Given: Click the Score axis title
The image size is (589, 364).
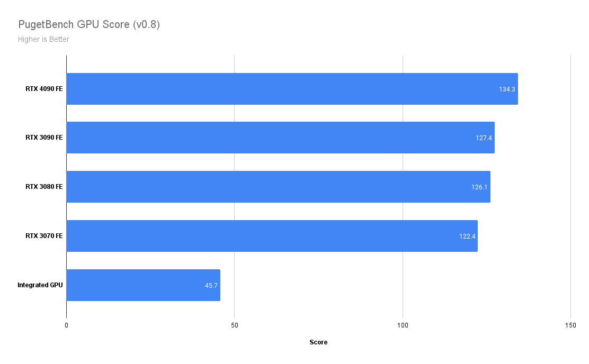Looking at the screenshot, I should [x=318, y=342].
